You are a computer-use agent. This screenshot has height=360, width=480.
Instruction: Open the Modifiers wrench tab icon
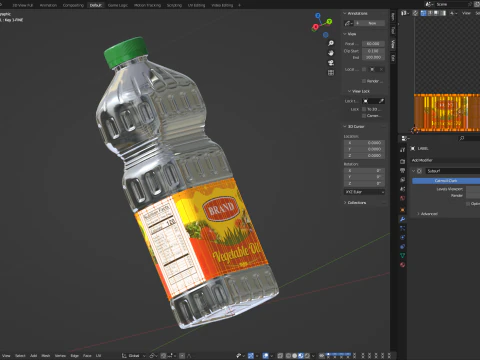coord(403,219)
